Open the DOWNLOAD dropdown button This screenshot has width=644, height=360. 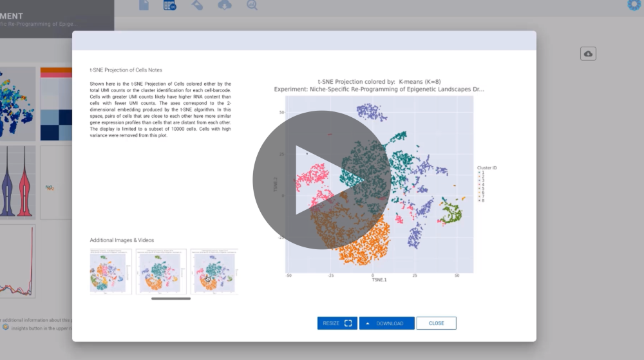387,323
